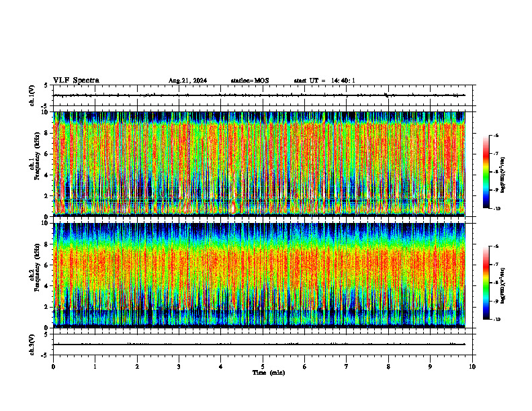Click tick label "3" on the Time axis

point(179,367)
